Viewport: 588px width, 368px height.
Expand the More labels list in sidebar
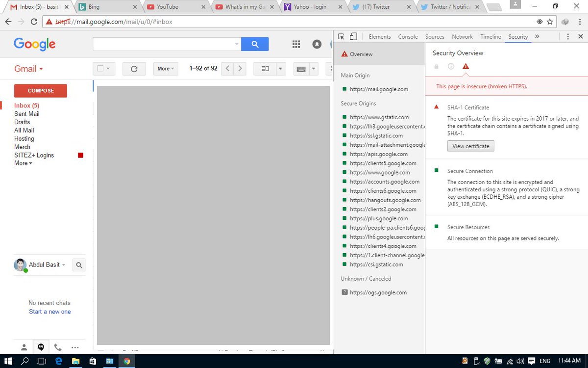[x=23, y=163]
